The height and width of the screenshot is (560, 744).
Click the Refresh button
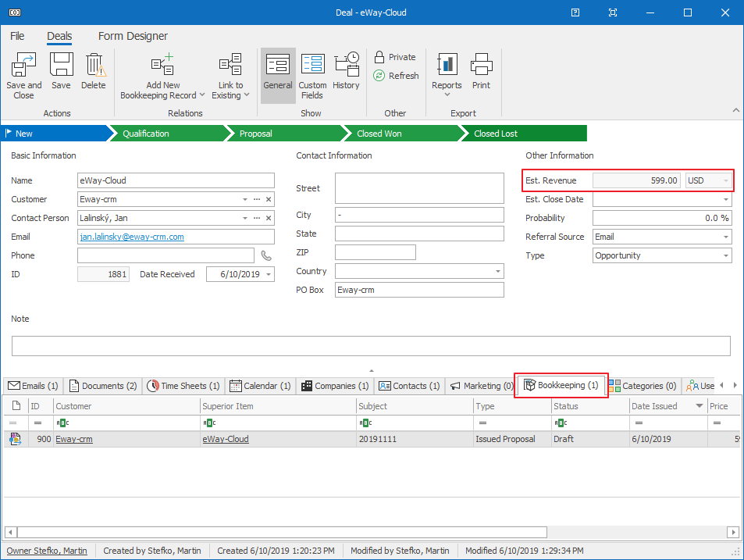tap(396, 76)
